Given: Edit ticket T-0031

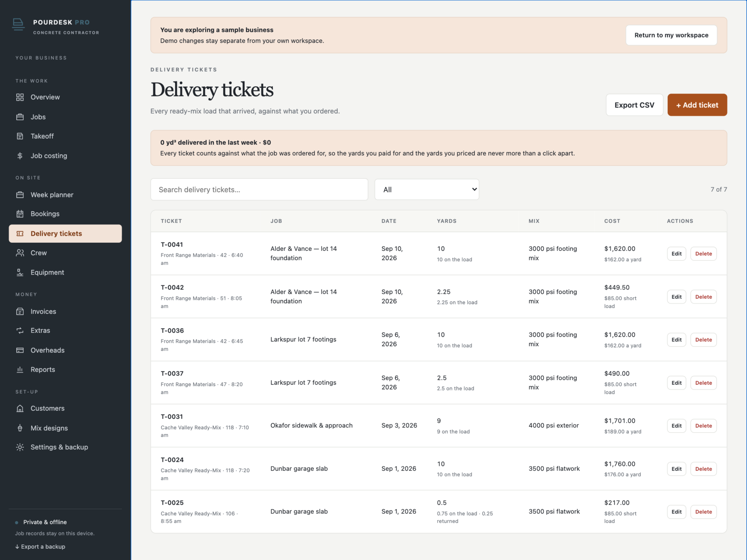Looking at the screenshot, I should (676, 426).
